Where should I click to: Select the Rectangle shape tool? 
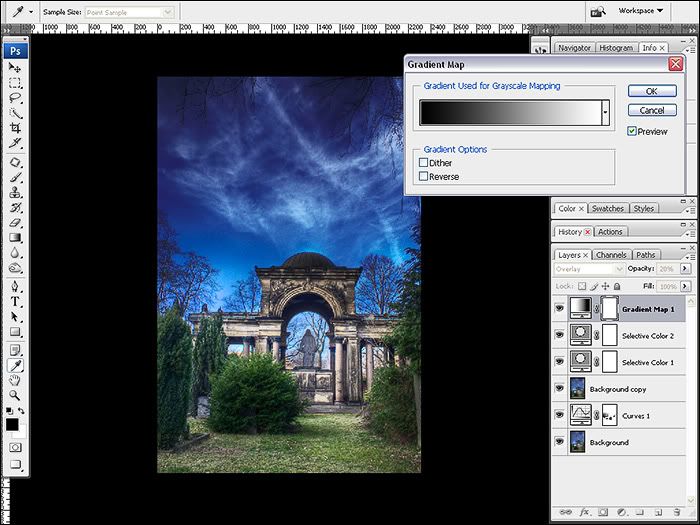point(15,332)
